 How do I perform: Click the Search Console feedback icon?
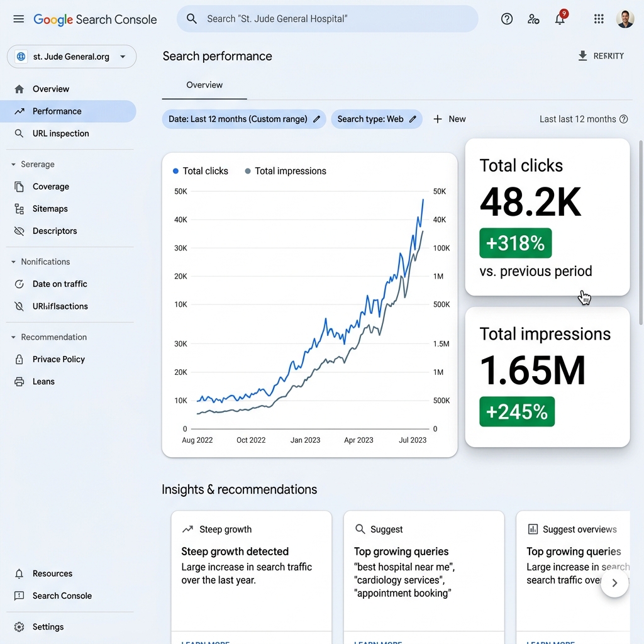(19, 596)
